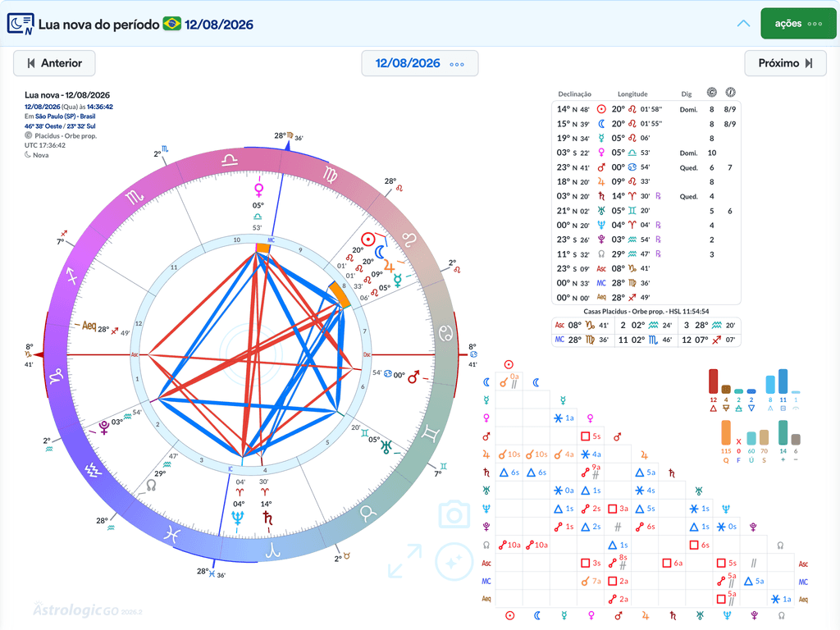This screenshot has width=840, height=630.
Task: Click the "6a" square cell in the Asc row
Action: [x=673, y=563]
